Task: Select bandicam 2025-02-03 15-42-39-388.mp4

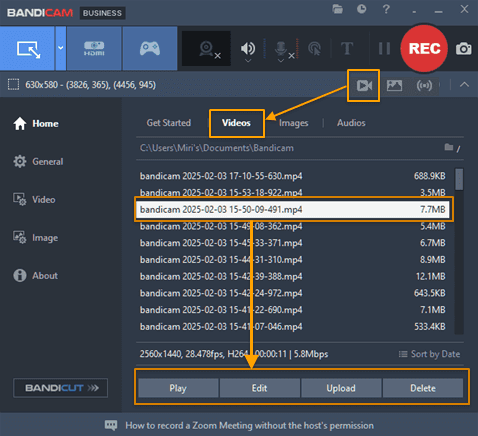Action: [293, 276]
